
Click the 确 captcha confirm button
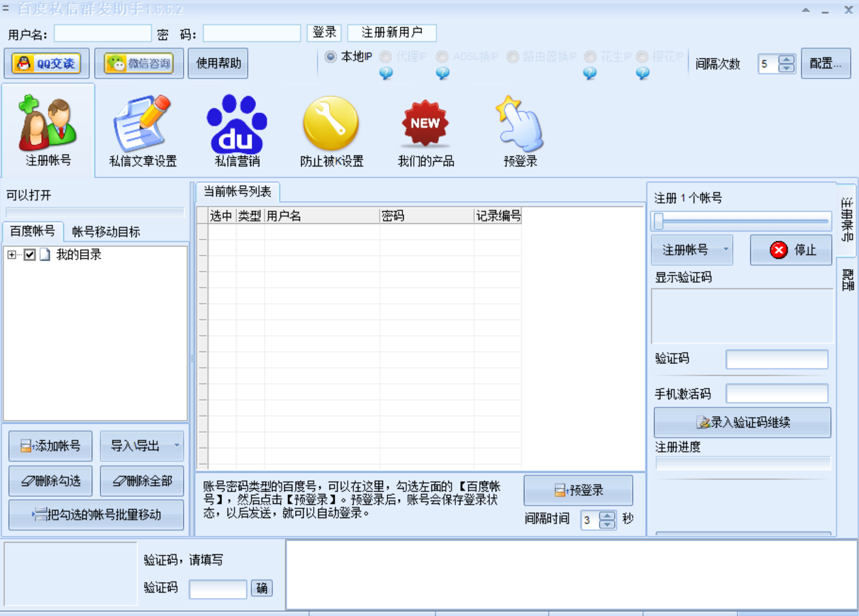click(262, 588)
